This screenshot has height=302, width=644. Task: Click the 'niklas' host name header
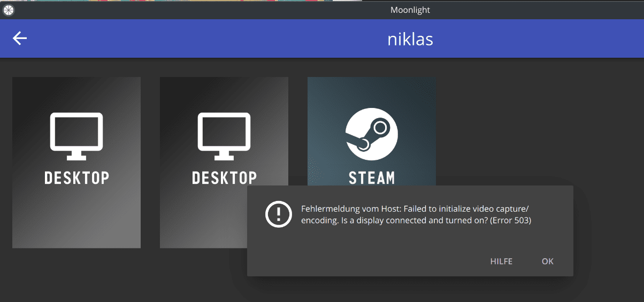click(410, 39)
